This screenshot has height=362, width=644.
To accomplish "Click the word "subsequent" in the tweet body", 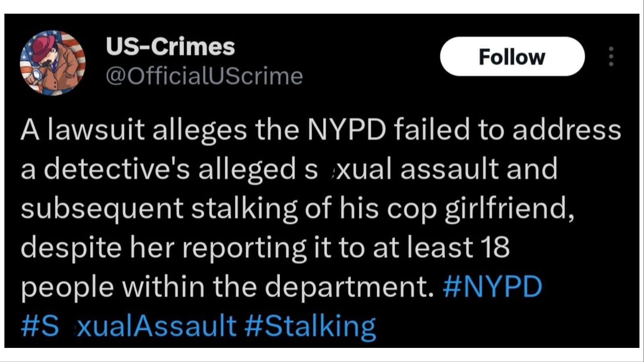I will click(102, 208).
